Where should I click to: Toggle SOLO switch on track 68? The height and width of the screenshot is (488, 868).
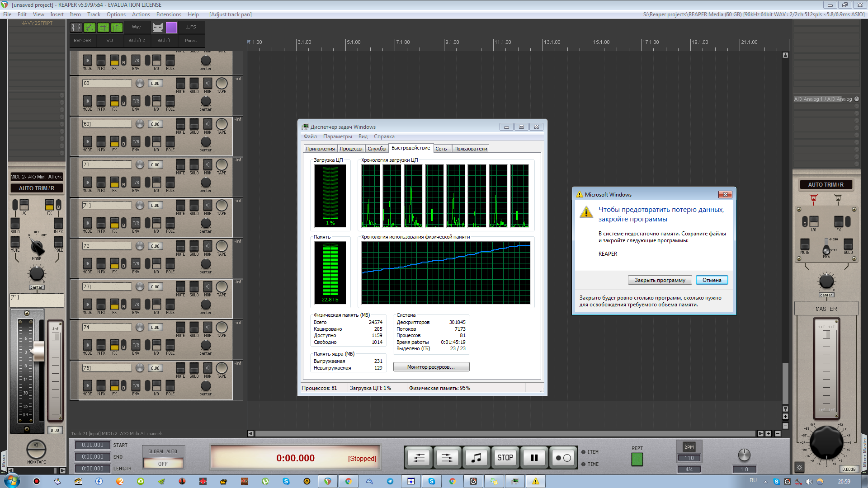pos(194,84)
